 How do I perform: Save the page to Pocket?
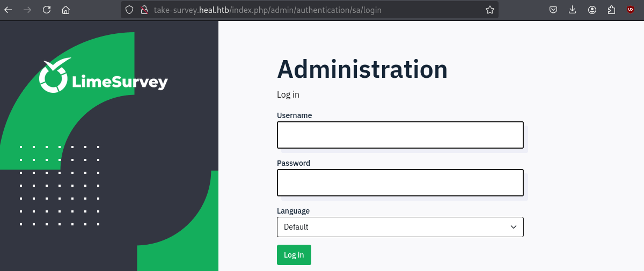point(553,10)
